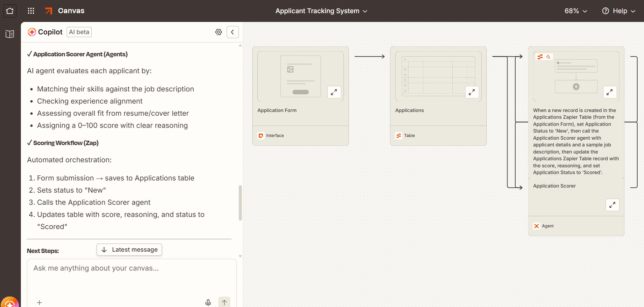
Task: Click the Table icon on the Applications card
Action: 399,135
